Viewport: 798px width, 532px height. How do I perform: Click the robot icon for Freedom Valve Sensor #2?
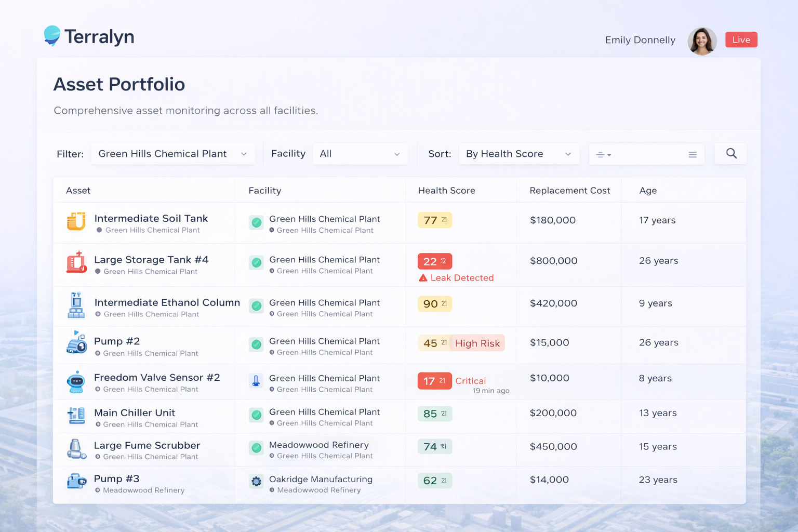tap(76, 382)
